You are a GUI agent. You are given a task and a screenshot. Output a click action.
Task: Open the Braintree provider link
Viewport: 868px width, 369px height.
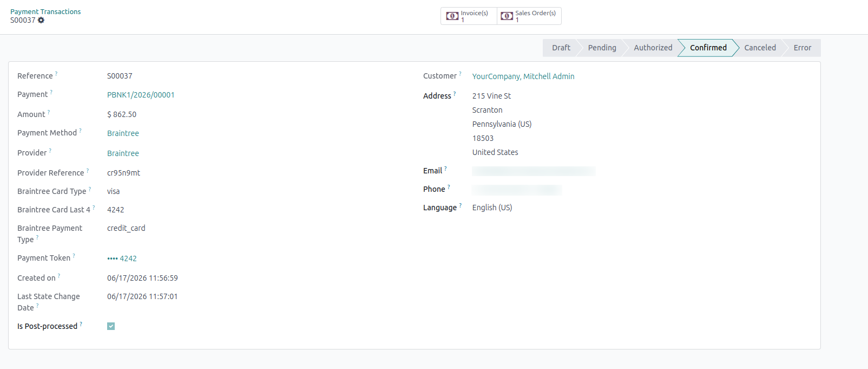click(123, 153)
